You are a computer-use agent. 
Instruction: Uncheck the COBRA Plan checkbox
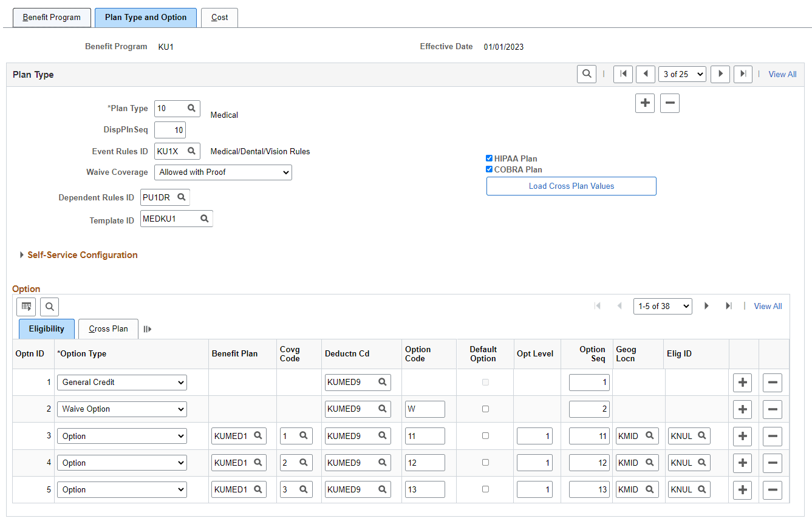point(489,169)
